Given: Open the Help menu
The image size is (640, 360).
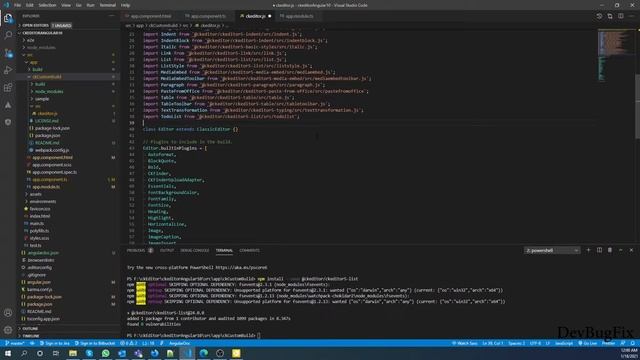Looking at the screenshot, I should coord(125,5).
